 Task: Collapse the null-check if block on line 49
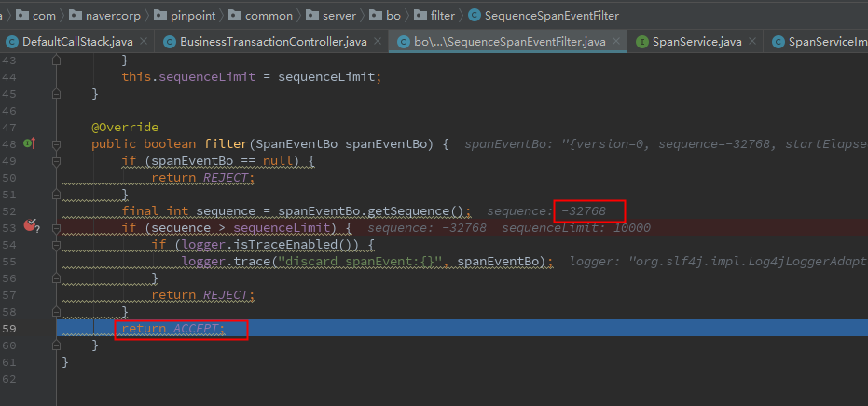coord(56,161)
